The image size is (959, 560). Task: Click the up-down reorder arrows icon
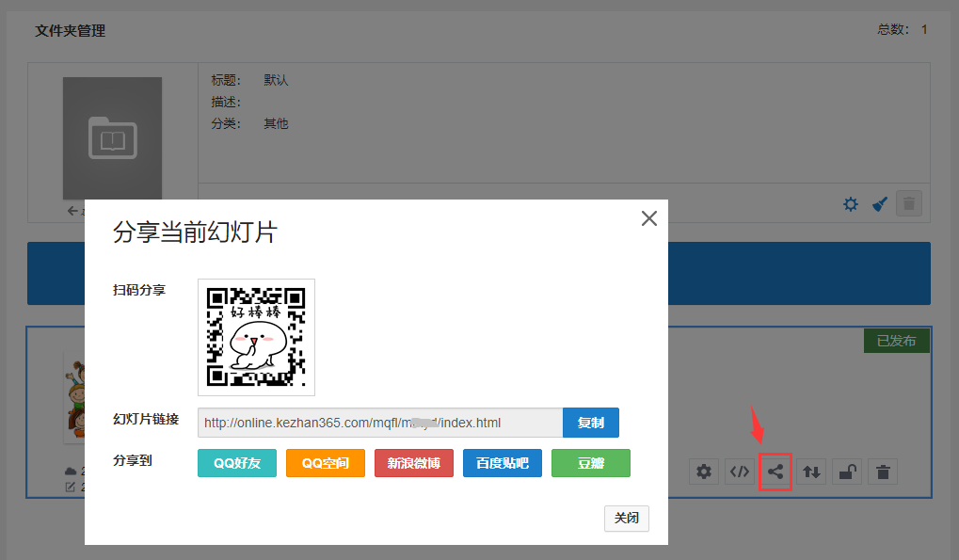811,472
